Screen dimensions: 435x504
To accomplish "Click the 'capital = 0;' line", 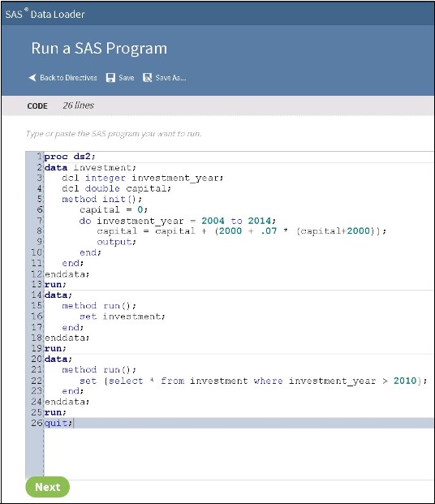I will coord(114,210).
